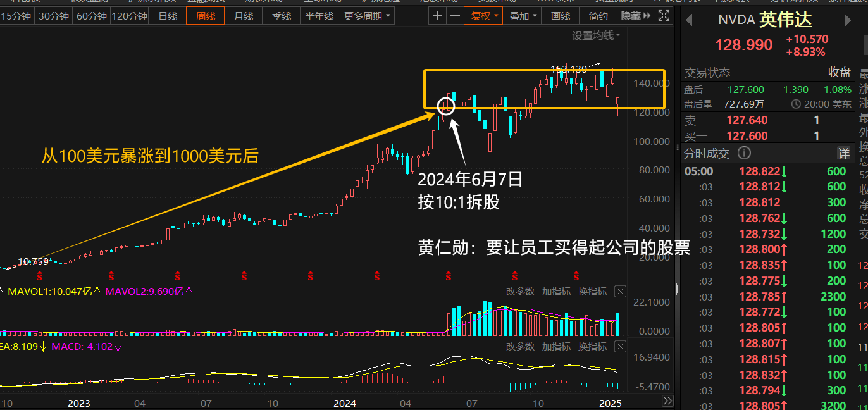Select trade row priced 128.732
The height and width of the screenshot is (410, 868).
(767, 233)
